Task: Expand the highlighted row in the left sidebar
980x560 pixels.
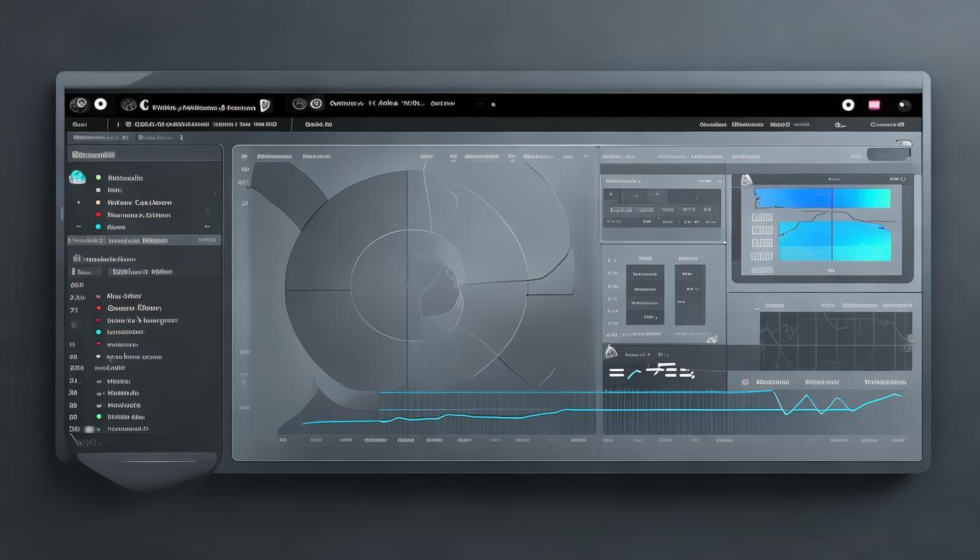Action: (x=144, y=240)
